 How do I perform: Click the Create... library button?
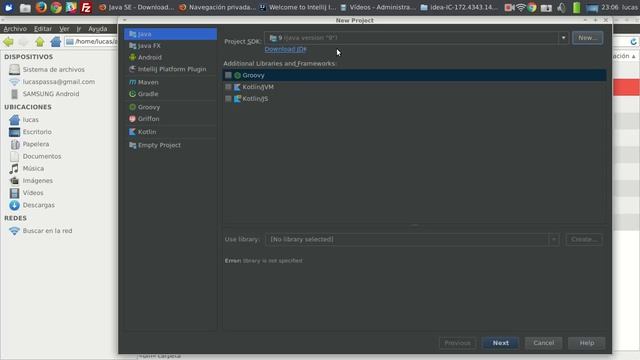click(584, 240)
